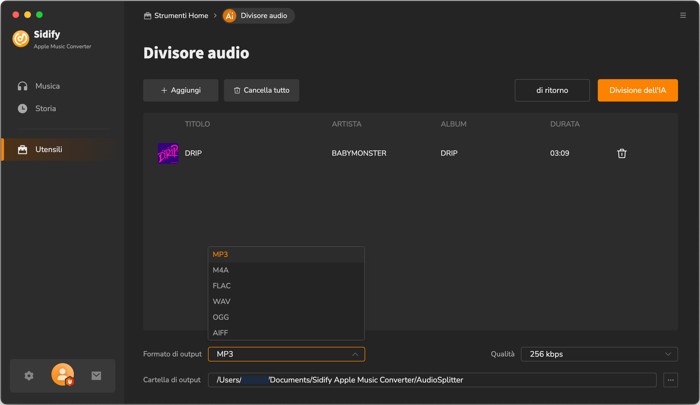
Task: Click the DRIP album cell
Action: [449, 153]
